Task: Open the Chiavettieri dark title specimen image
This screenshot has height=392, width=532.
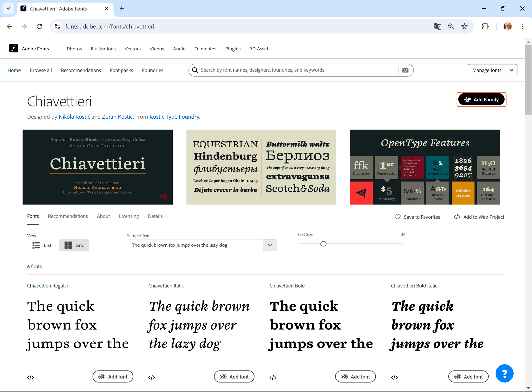Action: click(x=98, y=167)
